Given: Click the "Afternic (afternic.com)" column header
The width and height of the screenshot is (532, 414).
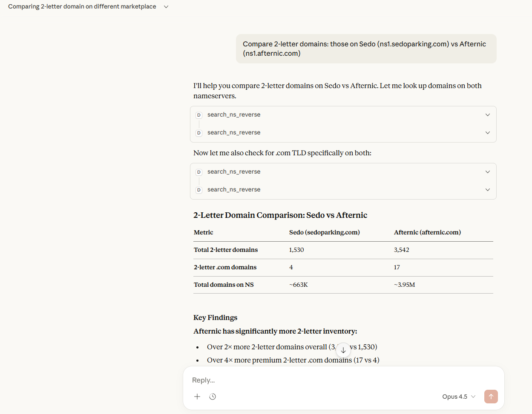Looking at the screenshot, I should (x=427, y=232).
